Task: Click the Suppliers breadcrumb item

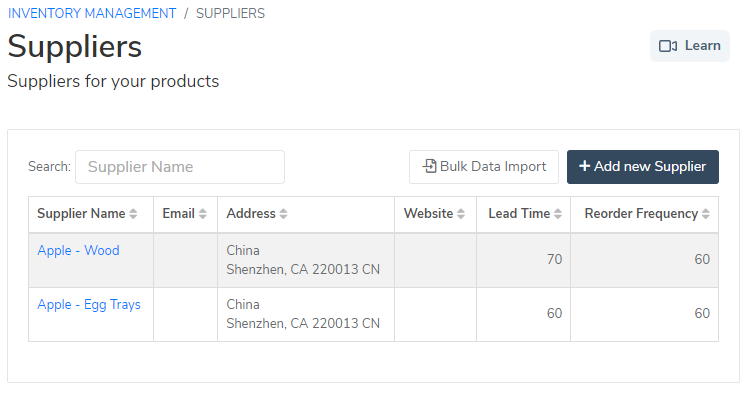Action: [230, 13]
